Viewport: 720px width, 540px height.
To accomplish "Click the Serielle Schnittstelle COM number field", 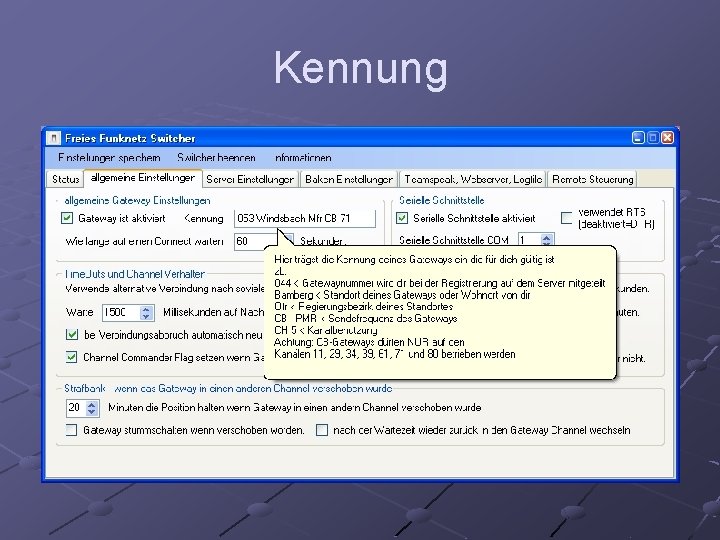I will click(x=529, y=240).
